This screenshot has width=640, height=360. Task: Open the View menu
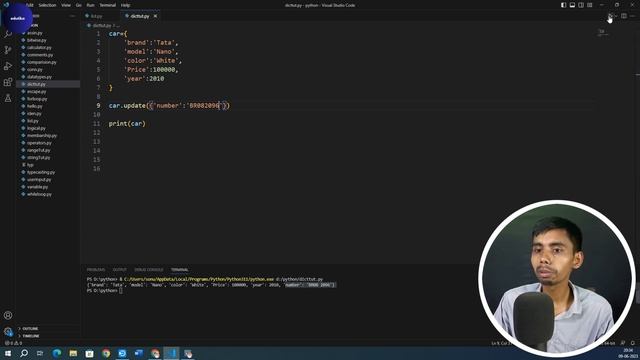tap(66, 5)
